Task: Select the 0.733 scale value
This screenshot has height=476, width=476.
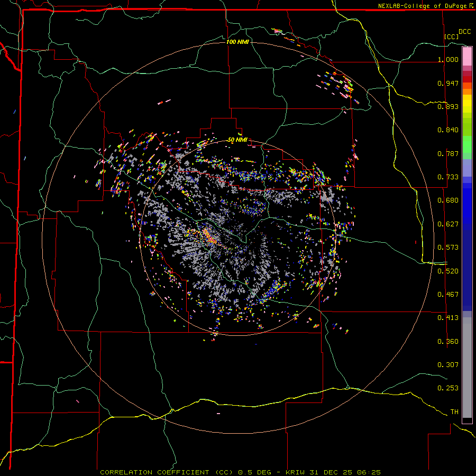Action: point(448,177)
